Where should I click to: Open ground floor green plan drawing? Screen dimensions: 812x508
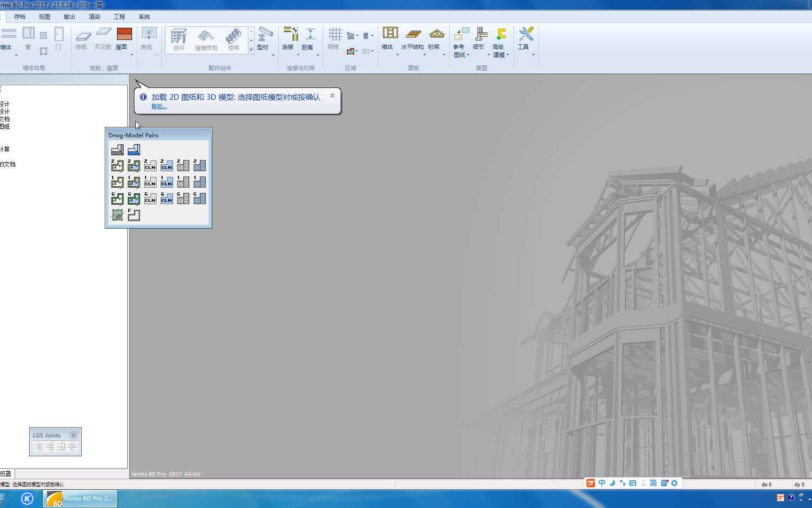(117, 198)
